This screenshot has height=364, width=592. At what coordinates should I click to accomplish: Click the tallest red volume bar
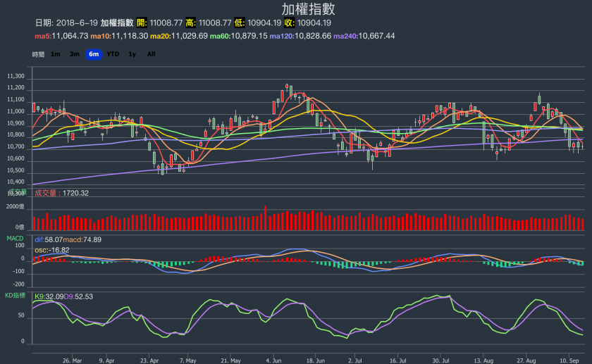click(x=265, y=217)
